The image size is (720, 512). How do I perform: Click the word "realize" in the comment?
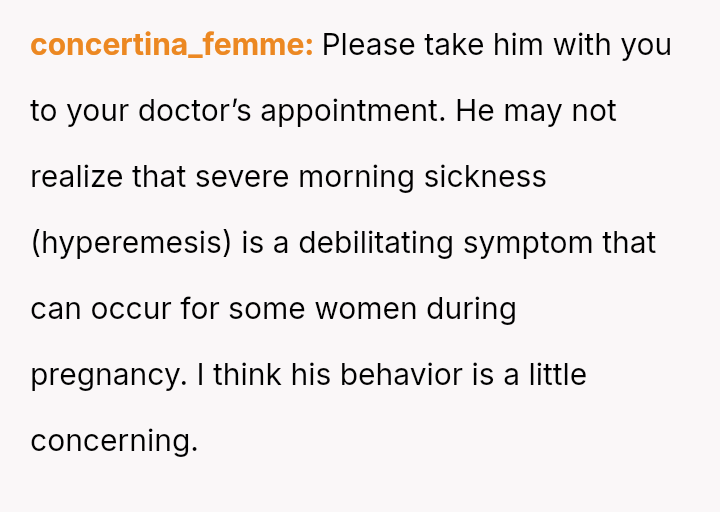click(77, 177)
